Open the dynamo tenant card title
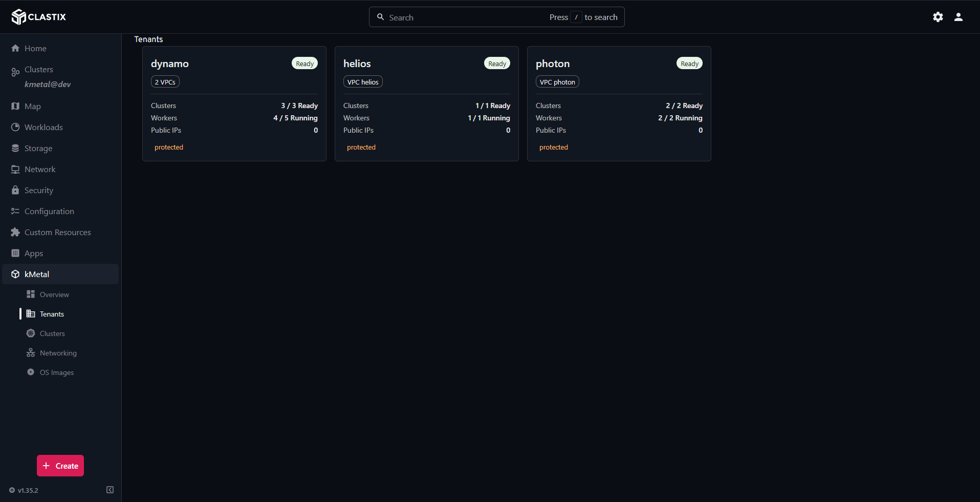Image resolution: width=980 pixels, height=502 pixels. [x=170, y=64]
